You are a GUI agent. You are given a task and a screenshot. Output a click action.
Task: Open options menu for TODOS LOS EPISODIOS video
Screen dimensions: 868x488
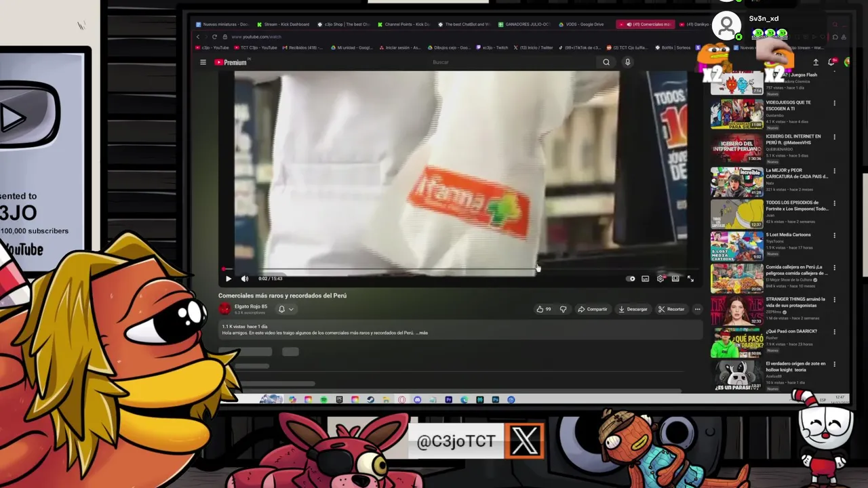(x=835, y=203)
